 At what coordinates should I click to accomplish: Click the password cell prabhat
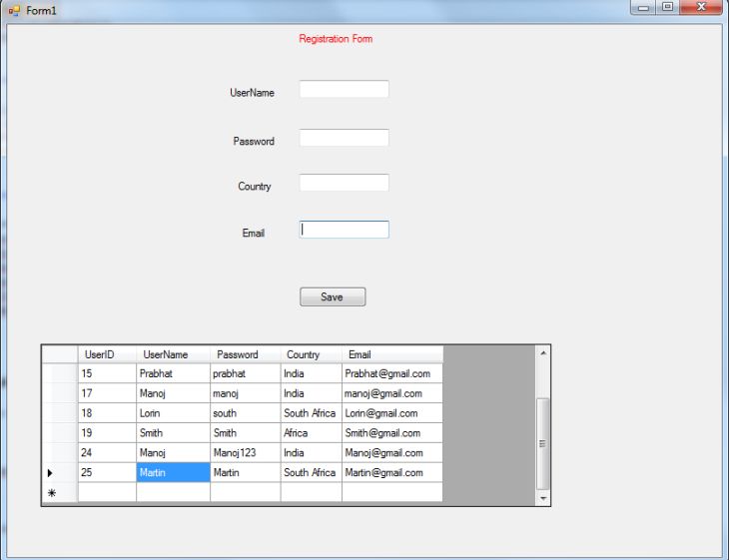(246, 373)
